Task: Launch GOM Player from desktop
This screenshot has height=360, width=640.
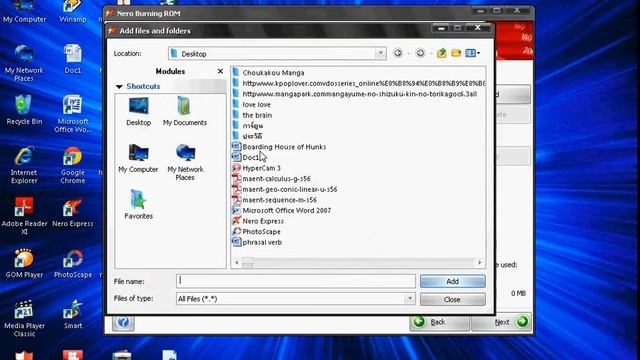Action: pyautogui.click(x=24, y=263)
